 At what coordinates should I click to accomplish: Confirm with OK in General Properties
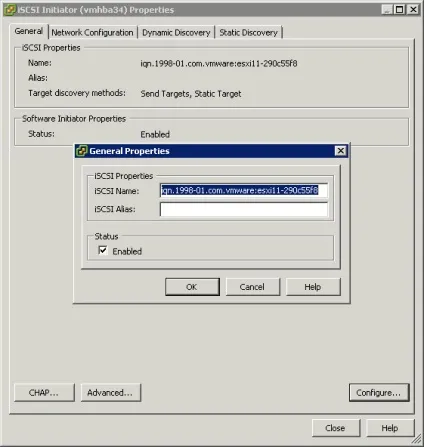coord(192,287)
